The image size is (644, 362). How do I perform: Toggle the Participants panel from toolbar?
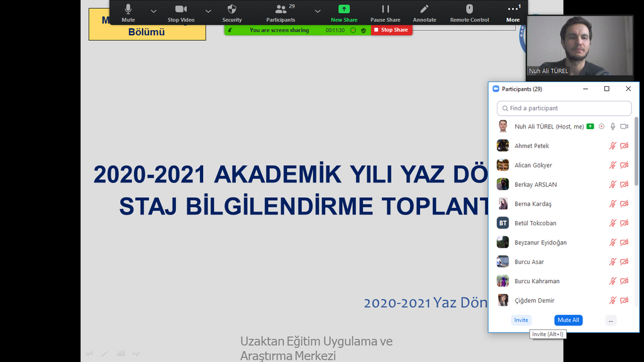pos(281,13)
